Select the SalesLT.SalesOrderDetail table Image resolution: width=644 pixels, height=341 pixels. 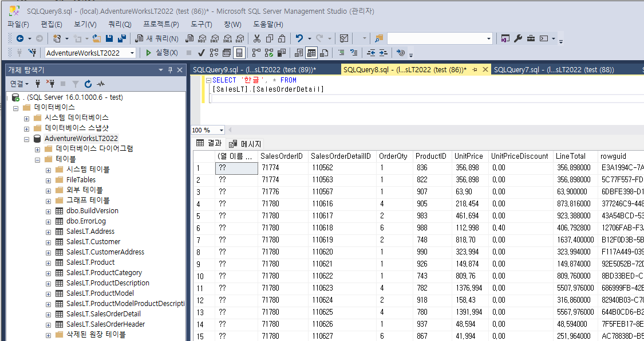(104, 314)
